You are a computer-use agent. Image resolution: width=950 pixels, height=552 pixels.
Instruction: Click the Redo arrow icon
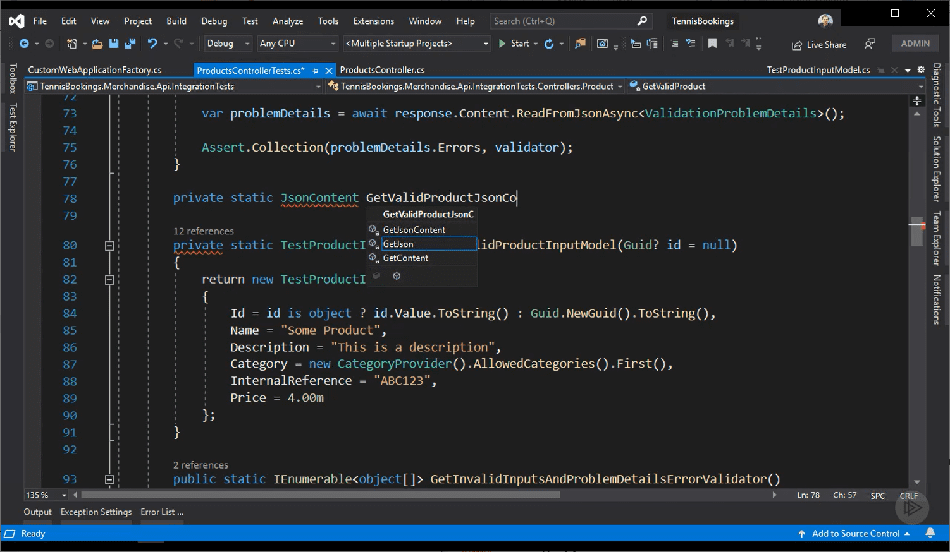[178, 44]
